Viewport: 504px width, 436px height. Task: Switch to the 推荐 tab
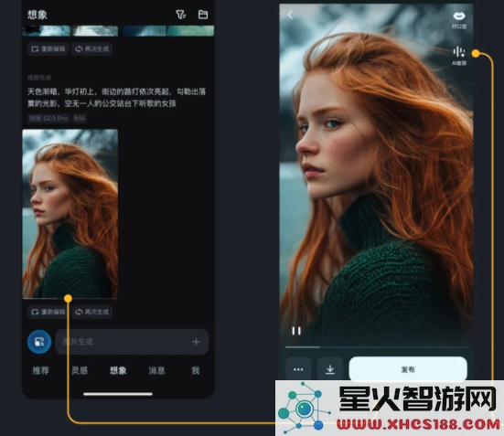[x=40, y=370]
